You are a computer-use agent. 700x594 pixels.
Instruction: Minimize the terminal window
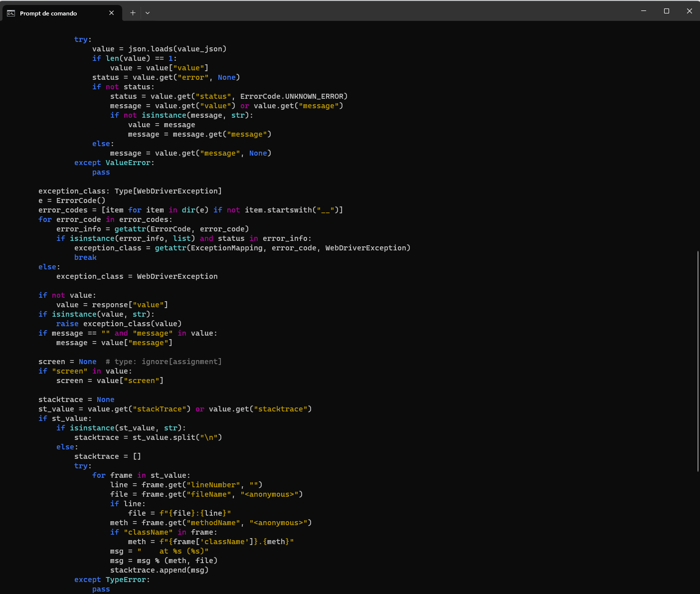tap(644, 11)
